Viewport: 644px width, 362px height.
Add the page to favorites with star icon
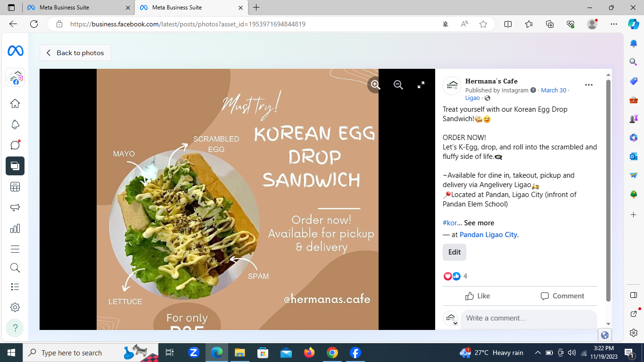(483, 24)
